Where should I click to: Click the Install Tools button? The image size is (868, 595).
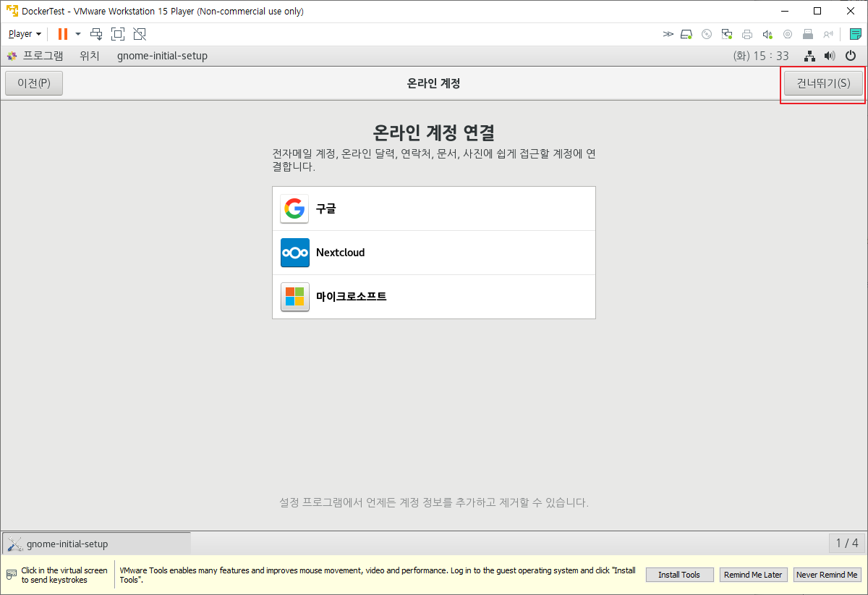[x=679, y=575]
